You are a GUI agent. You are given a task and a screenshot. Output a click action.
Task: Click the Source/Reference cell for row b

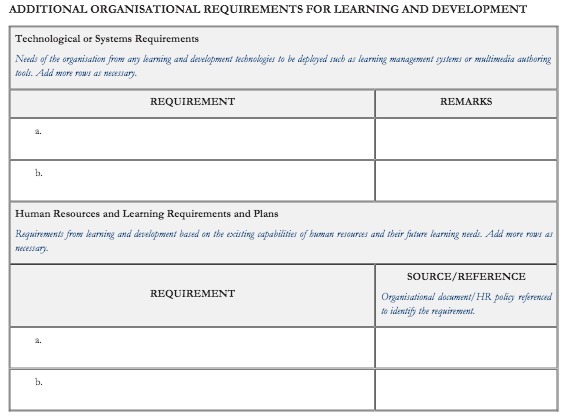(x=466, y=390)
